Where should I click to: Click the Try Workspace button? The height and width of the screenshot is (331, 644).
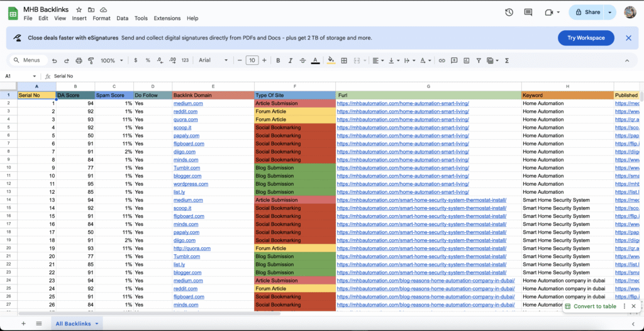(586, 38)
